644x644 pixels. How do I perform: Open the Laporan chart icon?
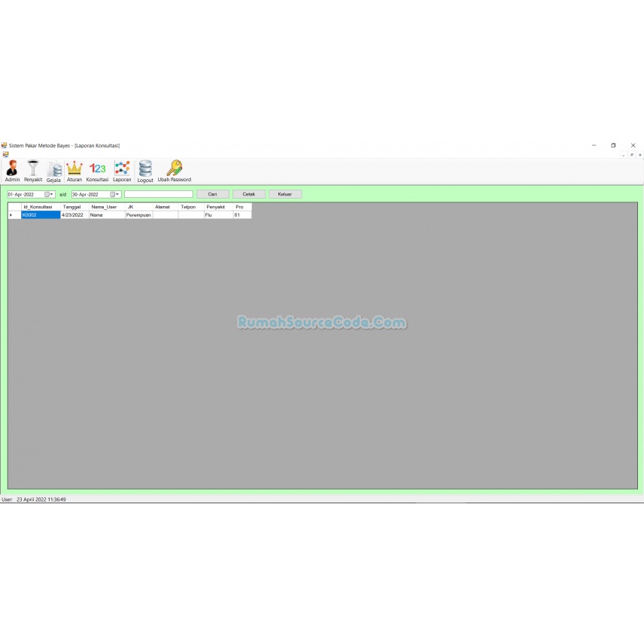click(x=122, y=171)
